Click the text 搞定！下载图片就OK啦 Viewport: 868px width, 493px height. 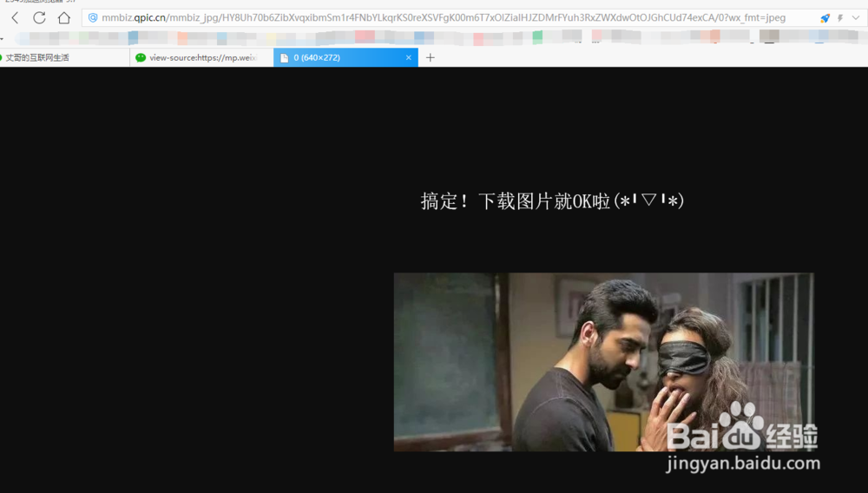click(515, 200)
